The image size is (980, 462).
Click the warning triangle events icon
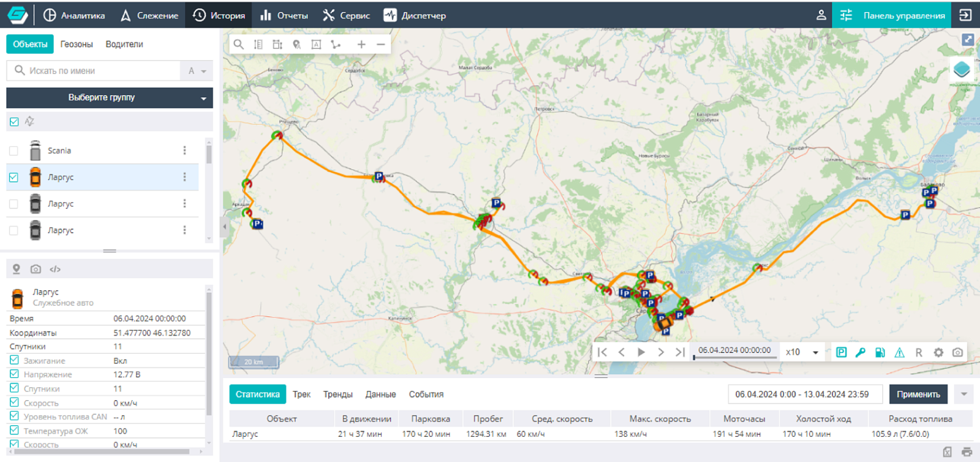(x=899, y=352)
